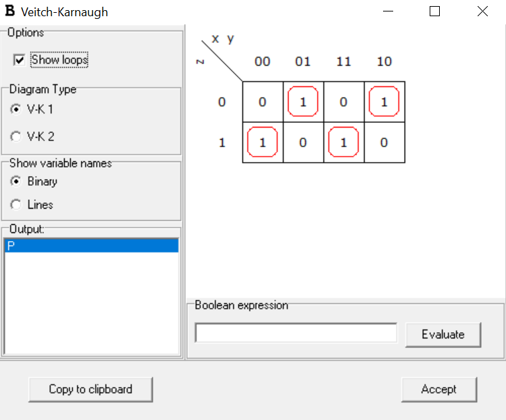Click the Copy to clipboard button
This screenshot has width=506, height=420.
(x=91, y=390)
